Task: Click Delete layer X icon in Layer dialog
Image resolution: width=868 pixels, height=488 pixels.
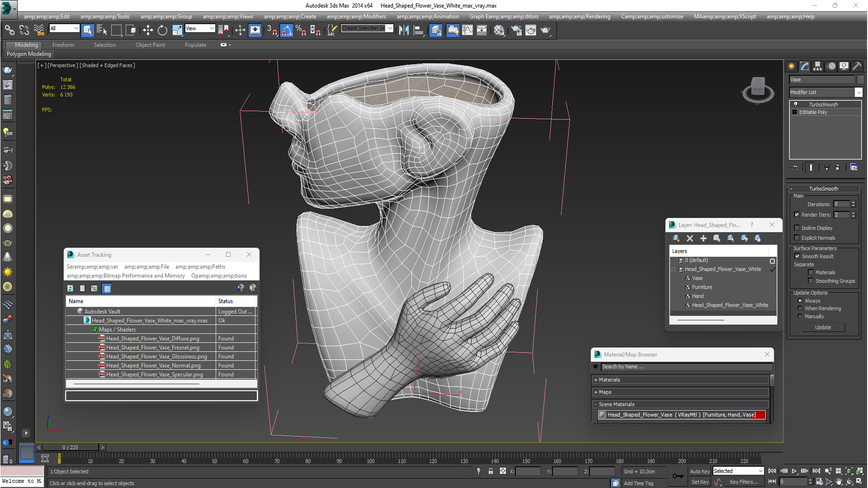Action: (x=690, y=238)
